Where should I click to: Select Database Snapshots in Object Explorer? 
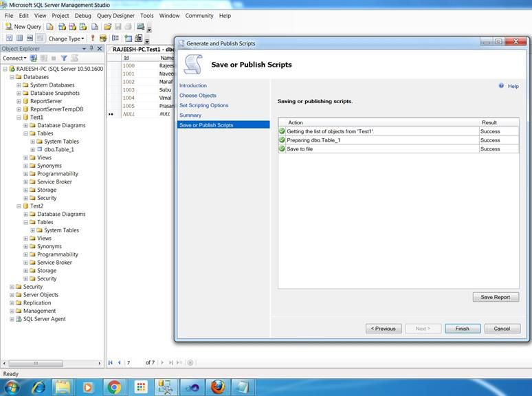[x=55, y=93]
